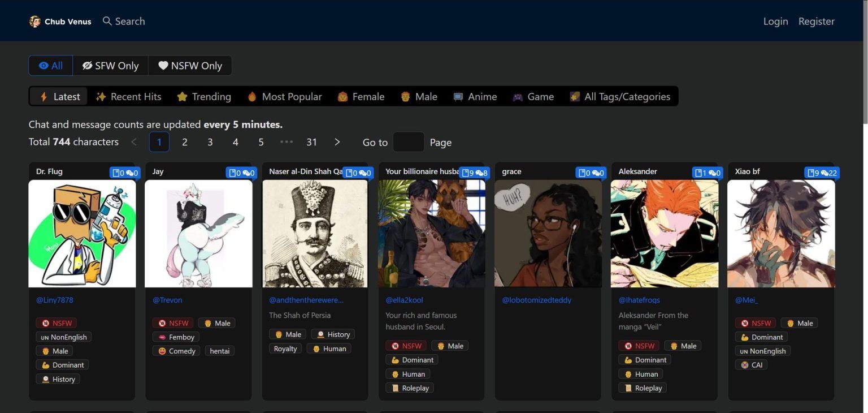Enable the SFW Only filter
868x413 pixels.
111,66
